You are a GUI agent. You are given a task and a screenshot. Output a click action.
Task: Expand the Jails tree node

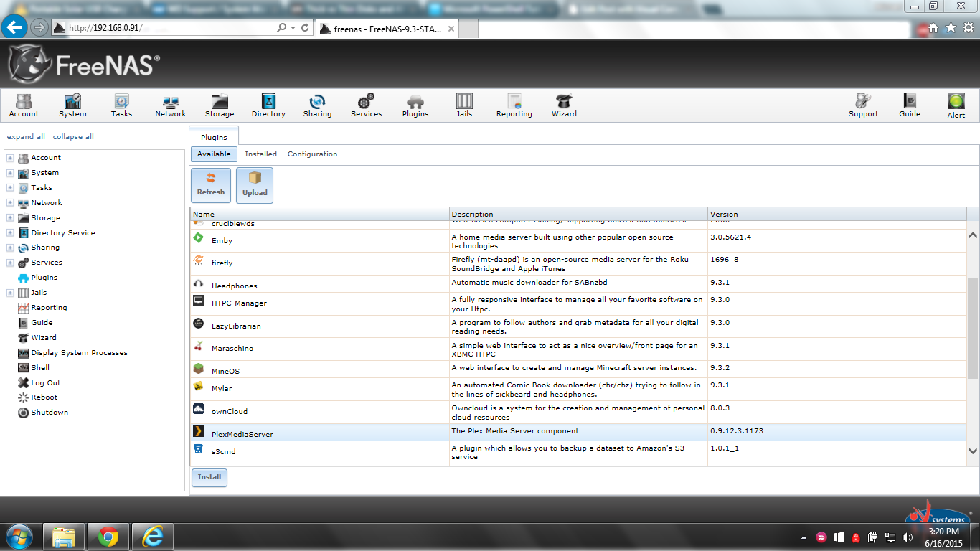(10, 293)
